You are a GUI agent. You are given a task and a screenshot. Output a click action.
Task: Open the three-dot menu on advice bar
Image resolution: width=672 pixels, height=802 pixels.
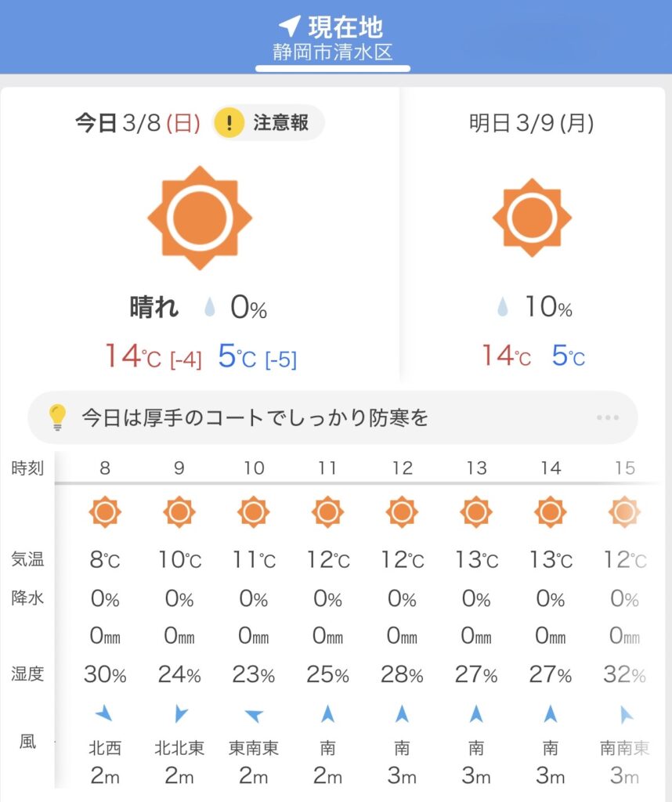[608, 417]
